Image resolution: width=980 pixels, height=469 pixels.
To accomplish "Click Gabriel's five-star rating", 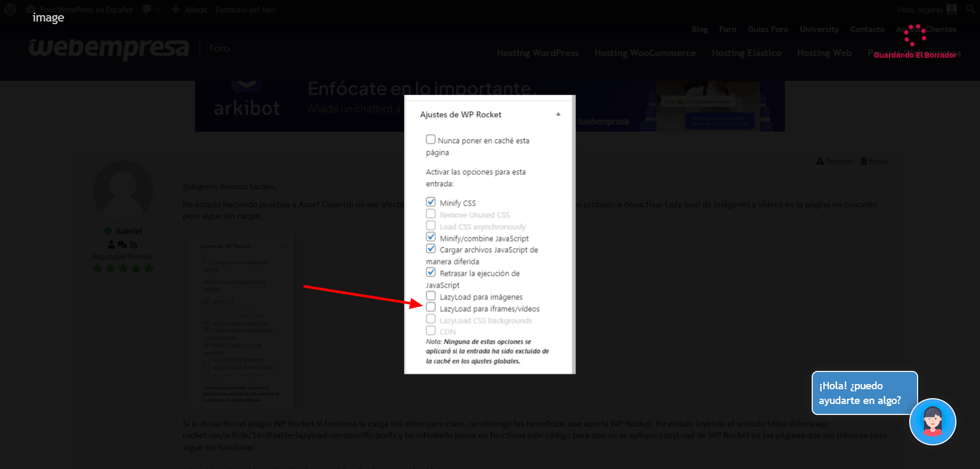I will pos(123,269).
